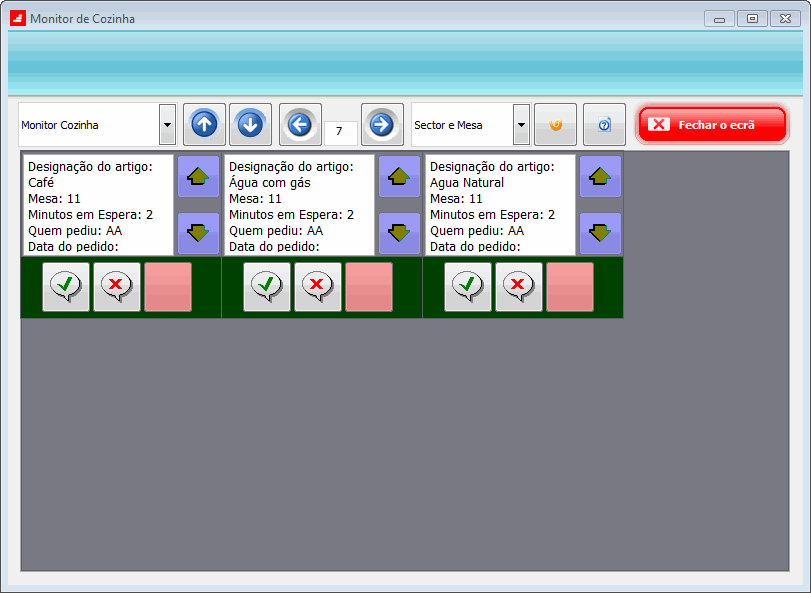This screenshot has height=593, width=811.
Task: Maximize the Monitor de Cozinha window
Action: click(752, 18)
